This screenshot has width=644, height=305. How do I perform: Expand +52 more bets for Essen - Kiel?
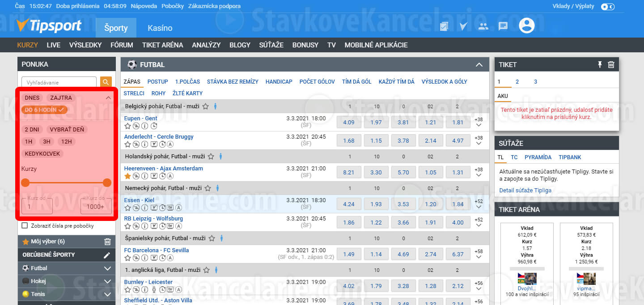tap(479, 204)
